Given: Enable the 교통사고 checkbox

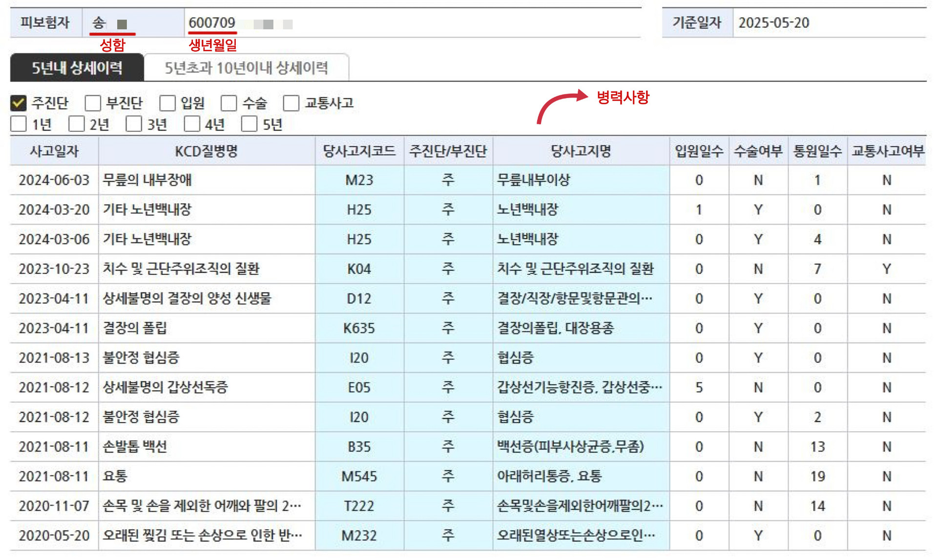Looking at the screenshot, I should coord(291,103).
